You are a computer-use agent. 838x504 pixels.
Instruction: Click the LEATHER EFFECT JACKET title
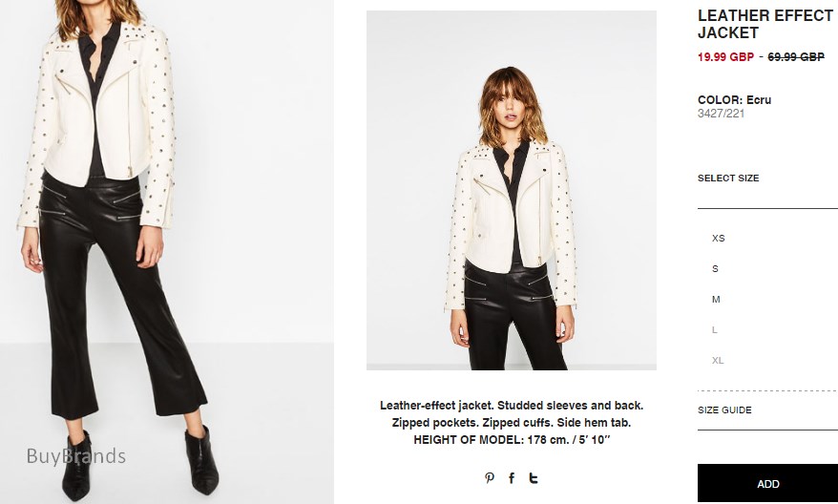(765, 24)
